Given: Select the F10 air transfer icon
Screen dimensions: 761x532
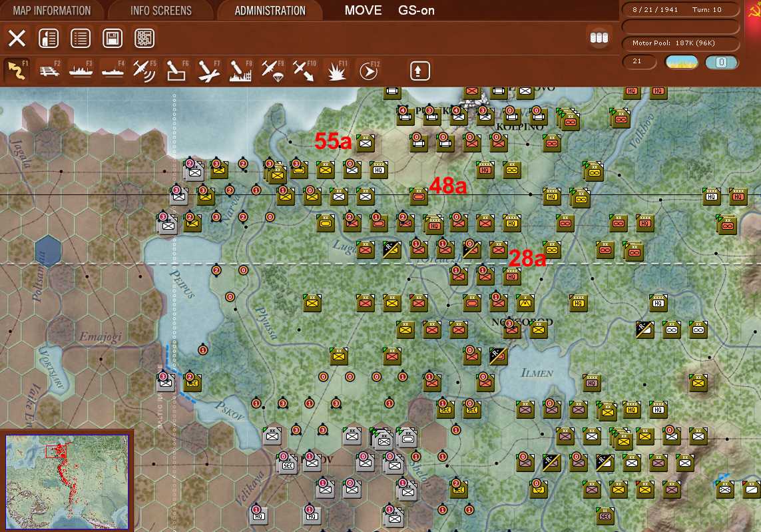Looking at the screenshot, I should point(304,71).
